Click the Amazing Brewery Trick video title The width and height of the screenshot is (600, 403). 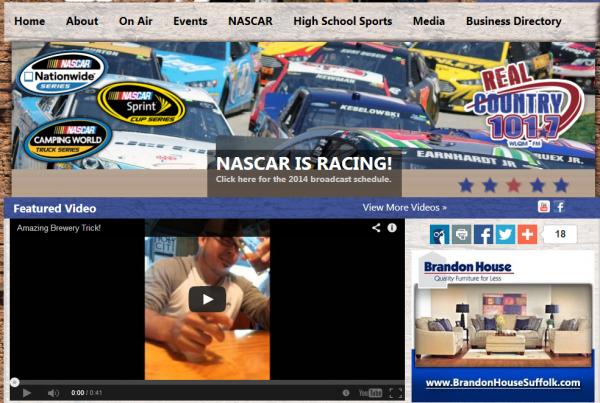[59, 228]
